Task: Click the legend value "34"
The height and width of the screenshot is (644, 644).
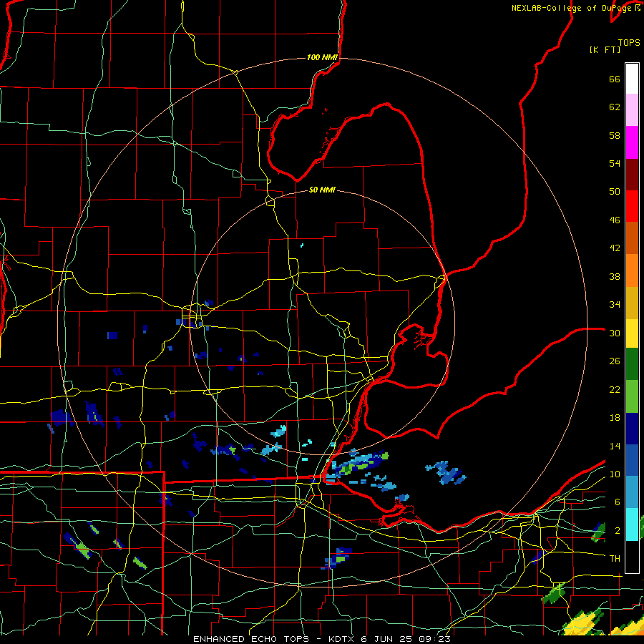Action: click(x=615, y=305)
